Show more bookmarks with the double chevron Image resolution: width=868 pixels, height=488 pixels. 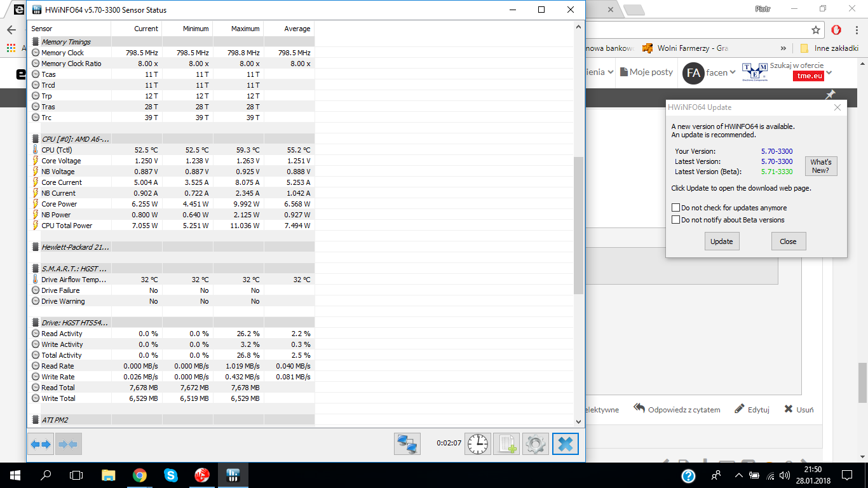coord(783,48)
